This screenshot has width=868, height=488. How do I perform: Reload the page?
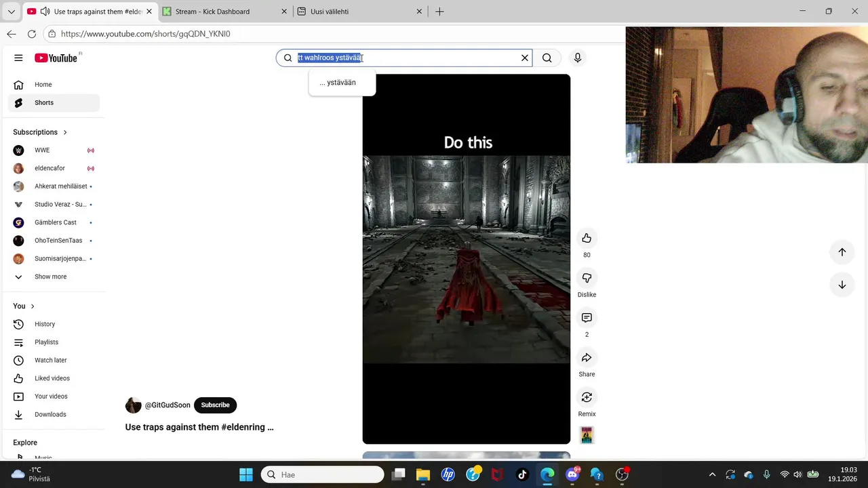(32, 34)
